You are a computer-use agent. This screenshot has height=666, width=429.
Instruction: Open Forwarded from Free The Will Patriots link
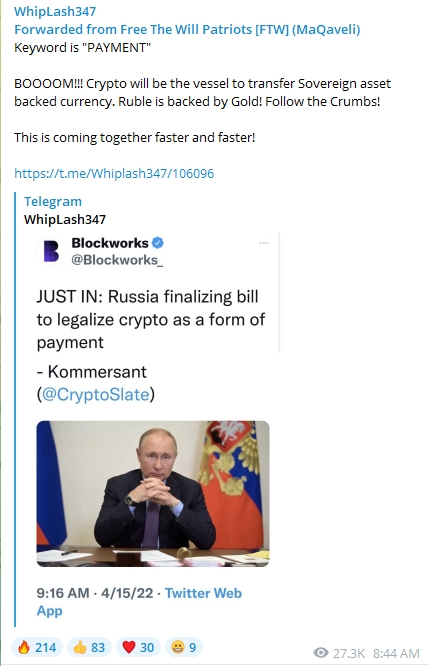pos(187,29)
